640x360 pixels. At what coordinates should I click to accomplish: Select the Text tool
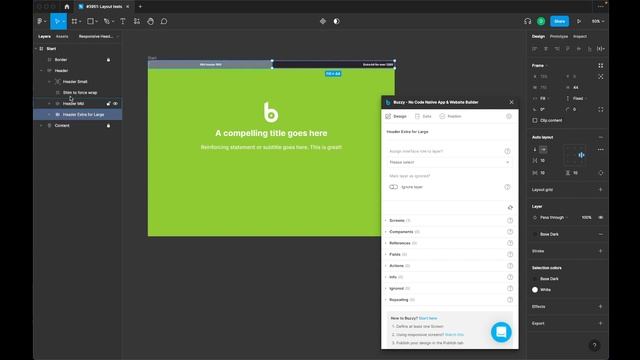pyautogui.click(x=123, y=21)
